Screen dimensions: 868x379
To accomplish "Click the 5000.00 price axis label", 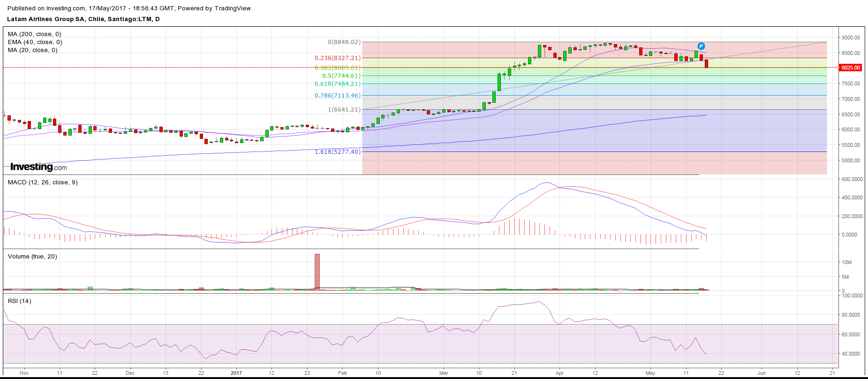I will [851, 160].
